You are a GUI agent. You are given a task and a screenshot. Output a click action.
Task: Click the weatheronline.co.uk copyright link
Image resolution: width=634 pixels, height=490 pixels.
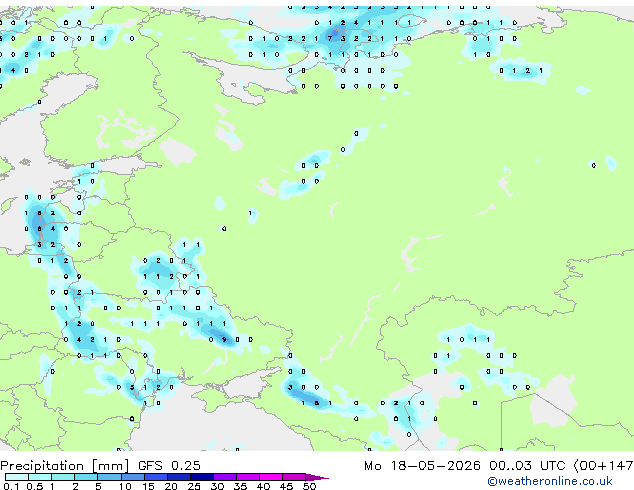point(550,481)
